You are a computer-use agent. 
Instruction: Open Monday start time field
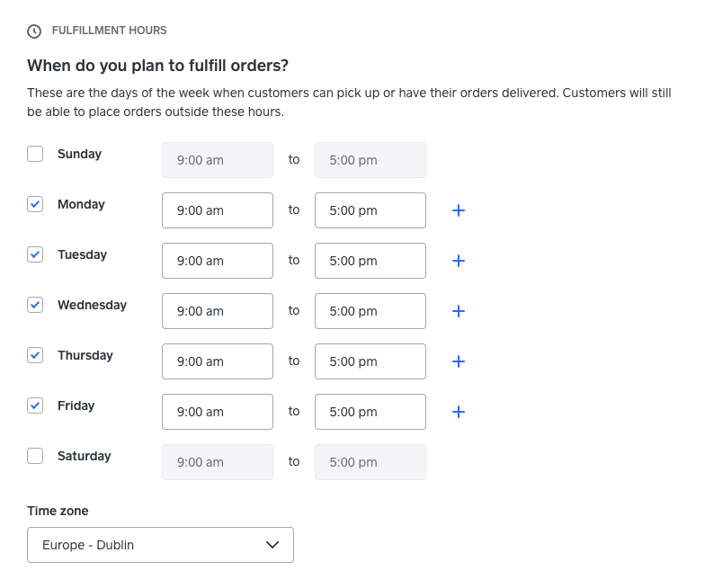click(218, 210)
